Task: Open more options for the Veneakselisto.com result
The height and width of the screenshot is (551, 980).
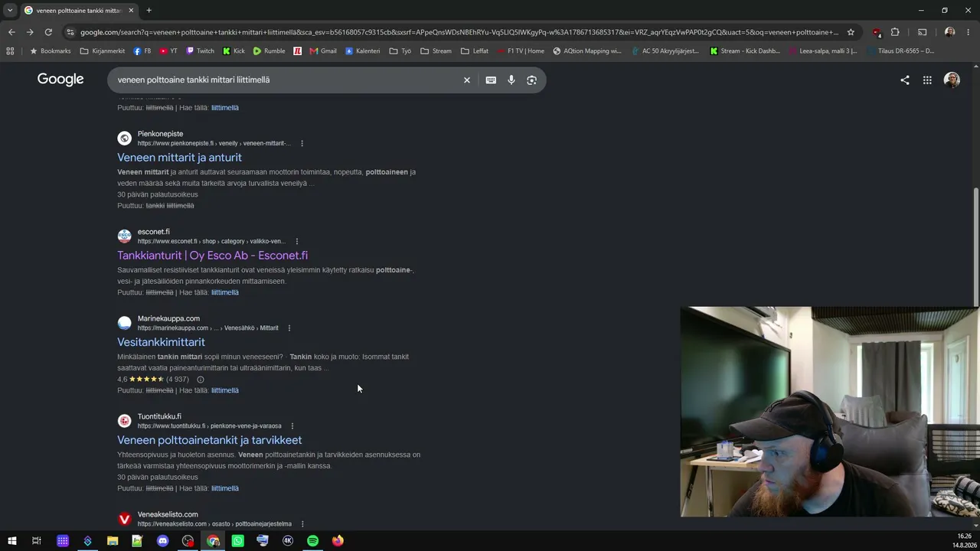Action: tap(302, 524)
